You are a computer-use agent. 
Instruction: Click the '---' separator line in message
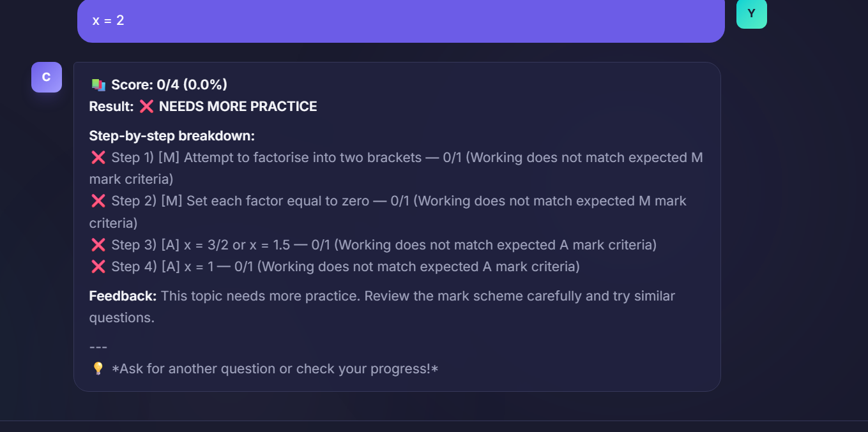[x=98, y=347]
